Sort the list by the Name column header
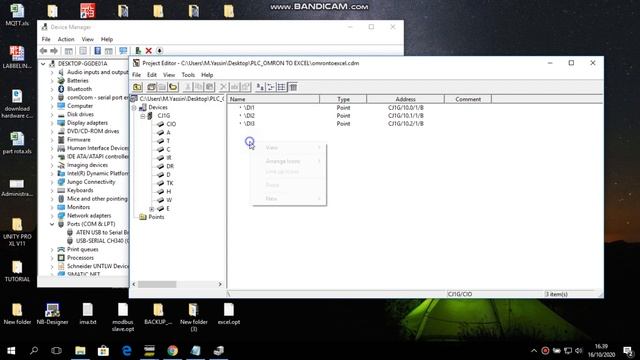The height and width of the screenshot is (360, 640). (273, 99)
